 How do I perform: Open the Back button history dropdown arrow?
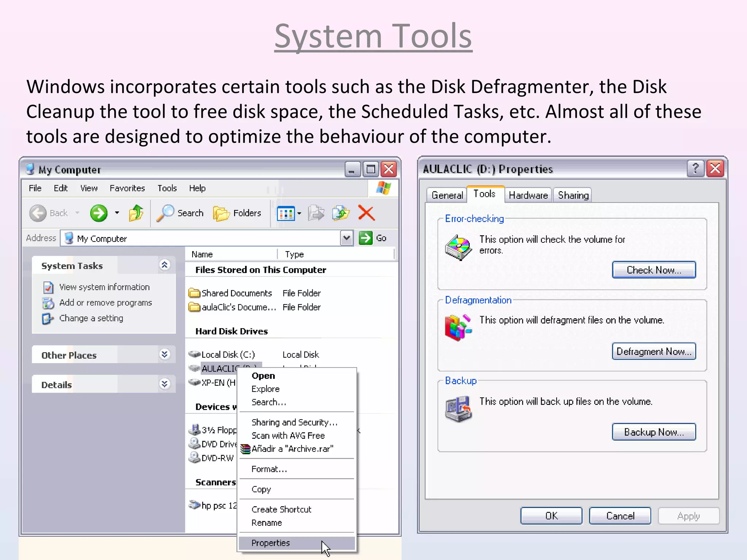tap(77, 213)
